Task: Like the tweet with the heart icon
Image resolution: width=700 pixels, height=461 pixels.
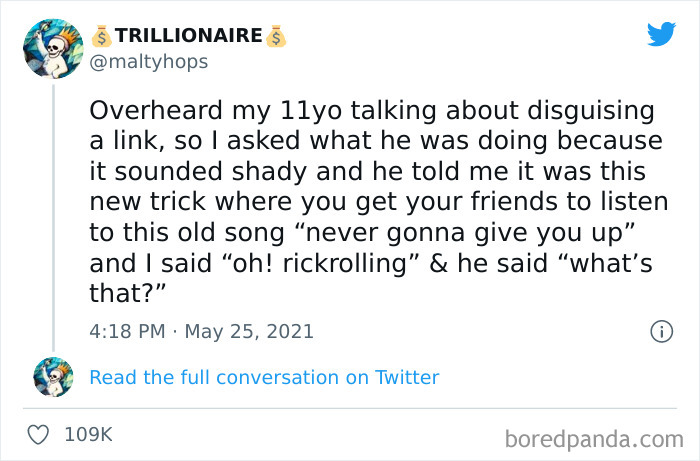Action: [x=40, y=436]
